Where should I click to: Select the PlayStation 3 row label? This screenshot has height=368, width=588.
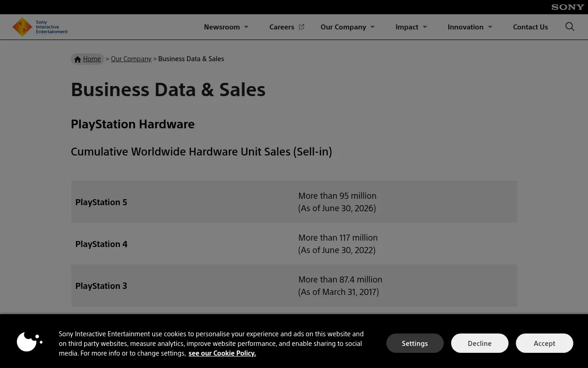click(x=101, y=286)
